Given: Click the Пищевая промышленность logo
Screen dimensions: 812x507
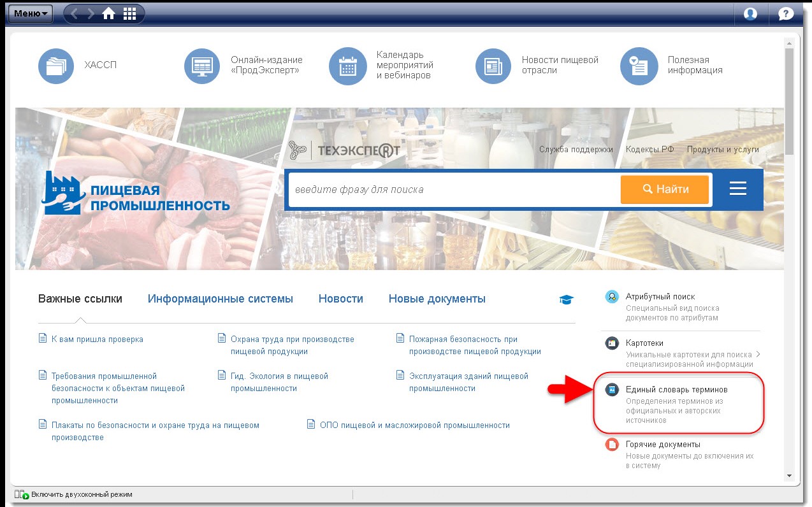Looking at the screenshot, I should point(136,194).
